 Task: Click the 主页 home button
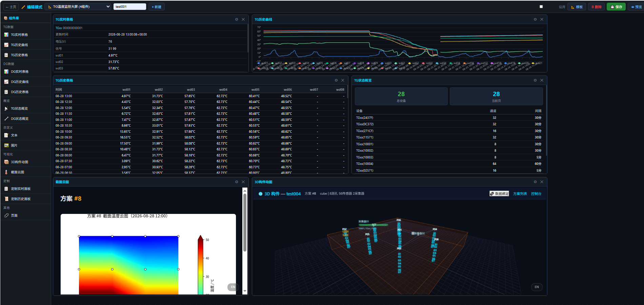pos(11,7)
